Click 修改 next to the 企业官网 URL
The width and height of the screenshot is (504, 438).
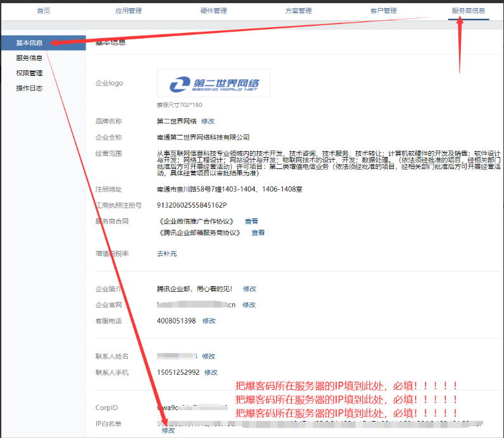tap(249, 304)
